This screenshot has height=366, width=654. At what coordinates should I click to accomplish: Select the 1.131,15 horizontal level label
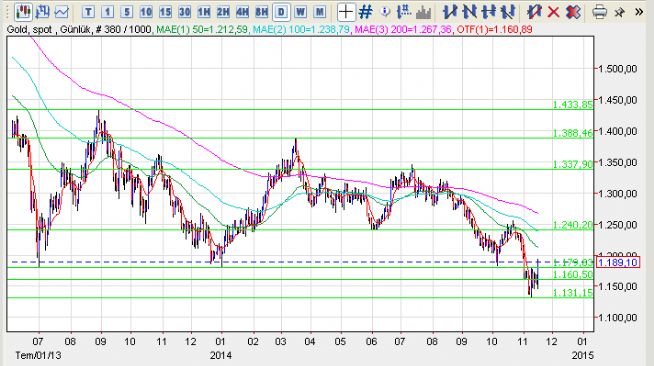[573, 293]
